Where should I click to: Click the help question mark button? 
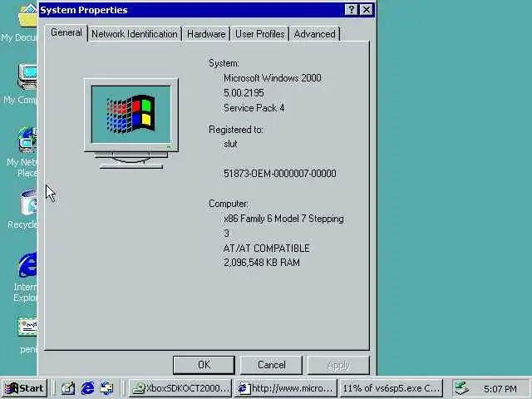(x=351, y=10)
